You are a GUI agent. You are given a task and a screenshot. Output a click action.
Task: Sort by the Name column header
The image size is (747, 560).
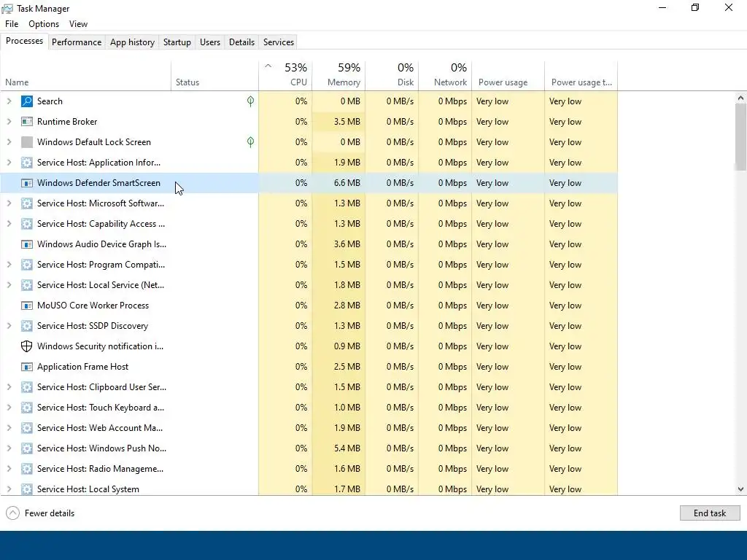click(86, 76)
